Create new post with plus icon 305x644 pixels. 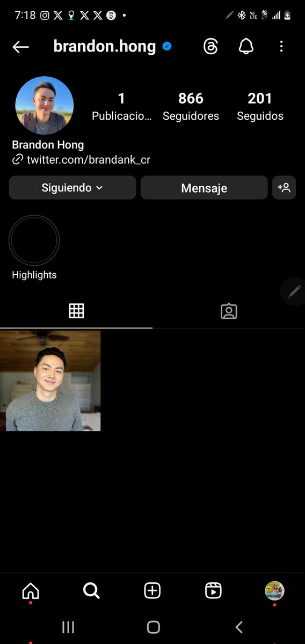(x=152, y=591)
